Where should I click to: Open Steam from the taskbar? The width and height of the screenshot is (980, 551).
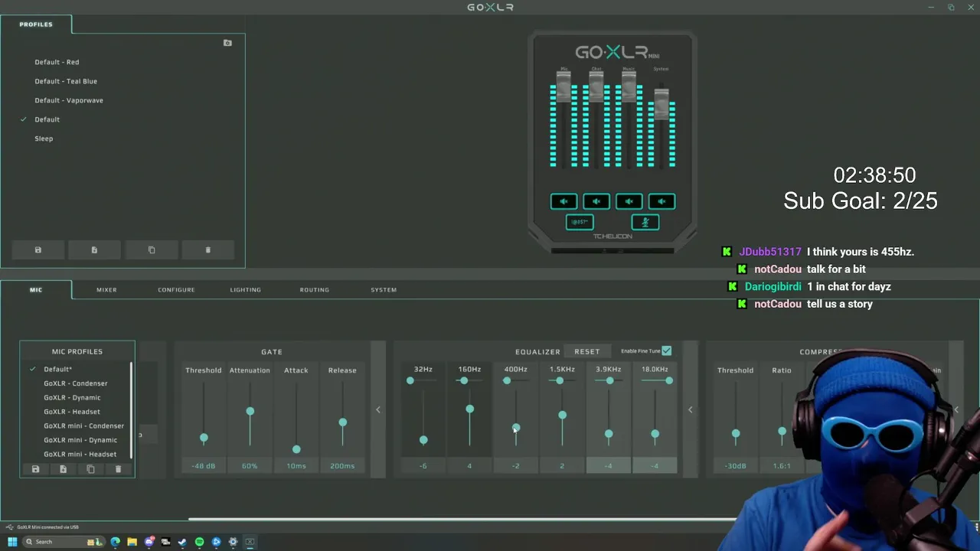182,542
